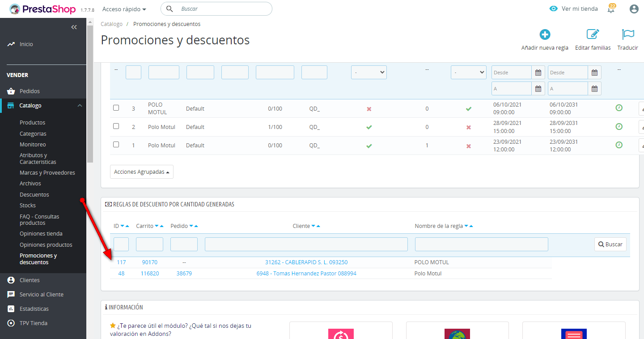
Task: Toggle red cross status on rule 3
Action: click(369, 109)
